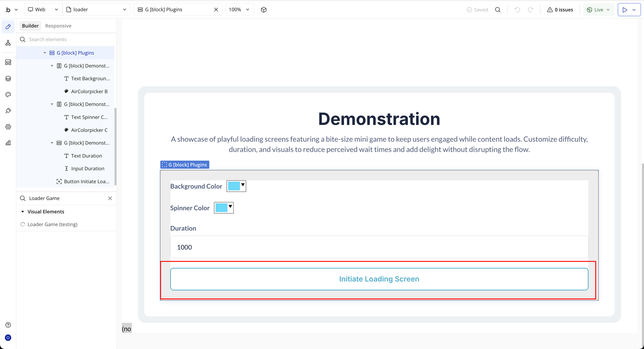This screenshot has width=644, height=349.
Task: Collapse the G [block] Plugins tree node
Action: tap(45, 53)
